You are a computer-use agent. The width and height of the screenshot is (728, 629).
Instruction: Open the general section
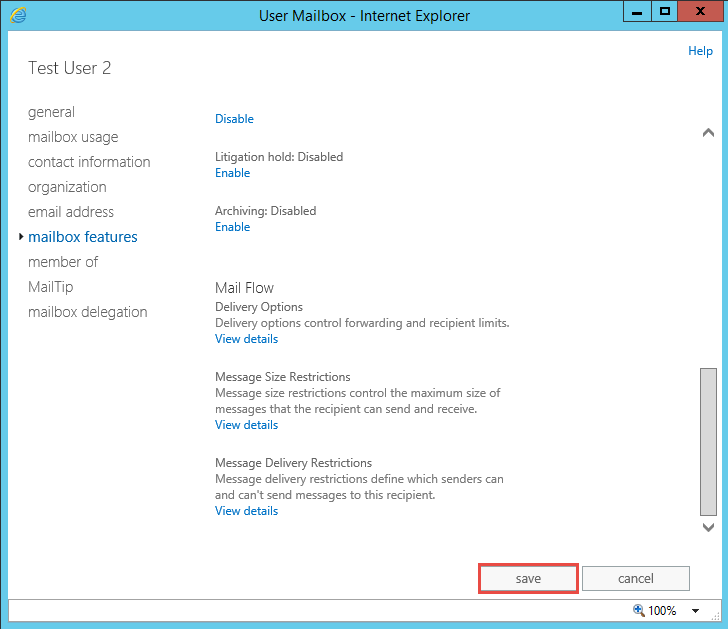pyautogui.click(x=51, y=112)
